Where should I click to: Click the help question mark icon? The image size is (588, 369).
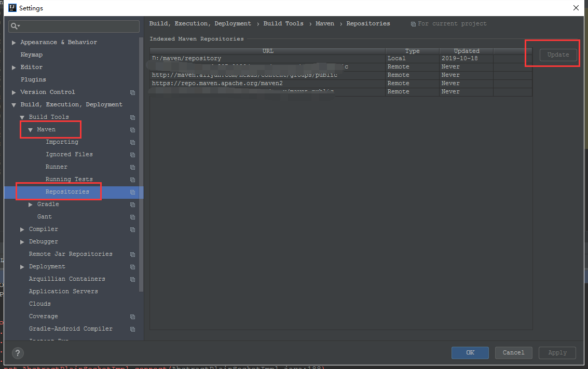(x=17, y=353)
